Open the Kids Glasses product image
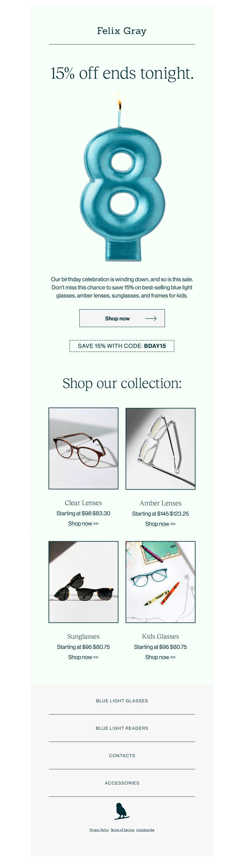The height and width of the screenshot is (868, 244). [160, 582]
